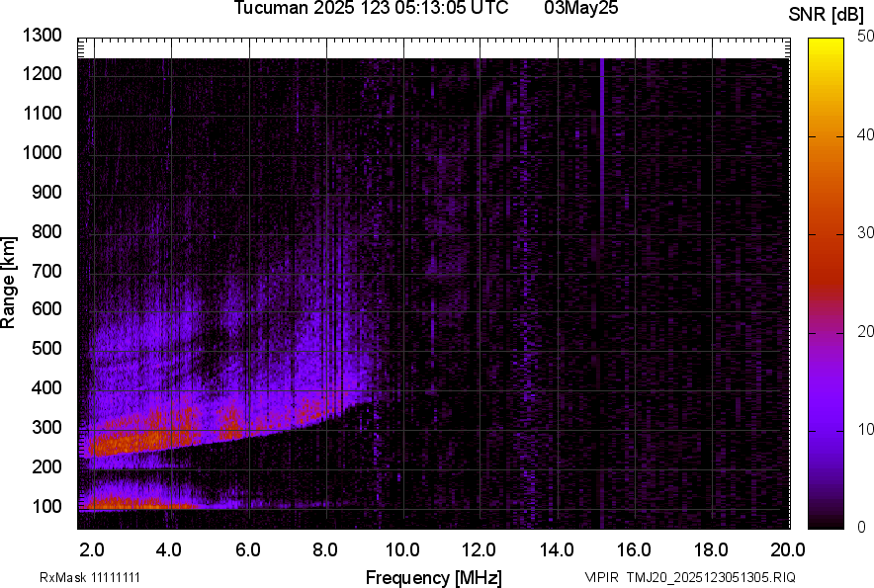Click the 'VIPIR' label
This screenshot has width=874, height=588.
click(601, 577)
